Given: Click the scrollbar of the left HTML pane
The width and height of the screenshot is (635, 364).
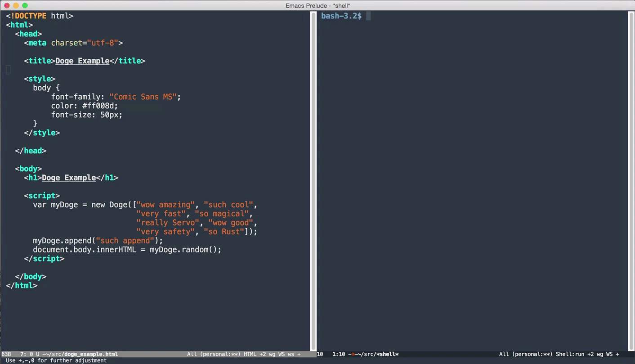Looking at the screenshot, I should coord(313,181).
